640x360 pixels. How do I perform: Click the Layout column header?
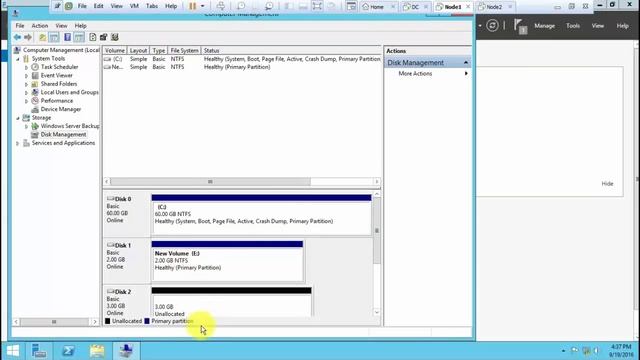pyautogui.click(x=138, y=51)
